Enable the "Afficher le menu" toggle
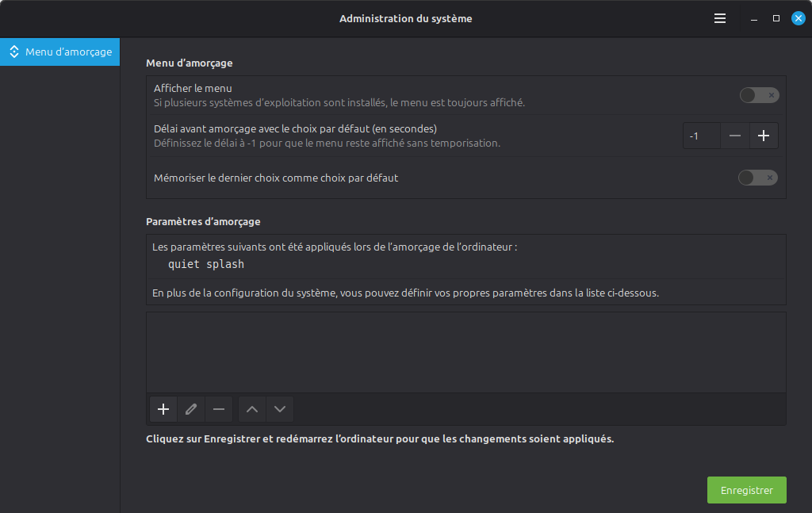 pyautogui.click(x=758, y=94)
